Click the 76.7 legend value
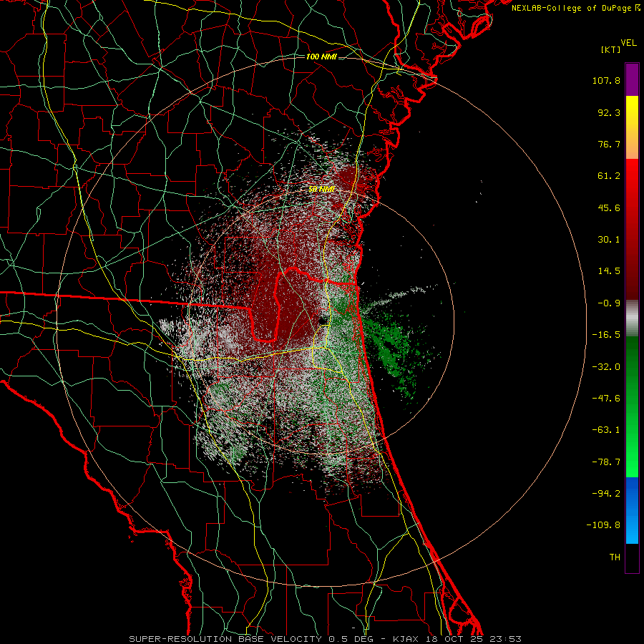The height and width of the screenshot is (644, 644). 609,144
